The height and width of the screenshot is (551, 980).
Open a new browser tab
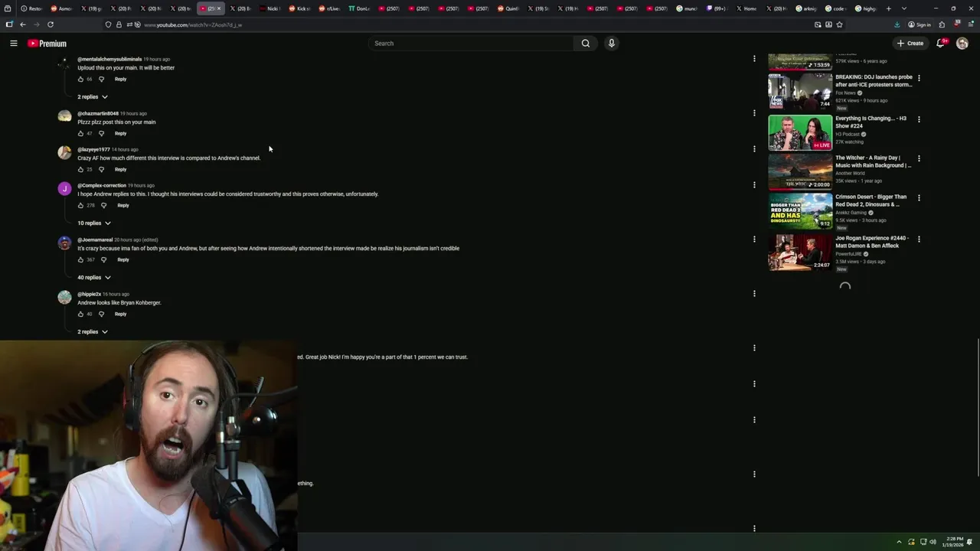click(x=888, y=8)
